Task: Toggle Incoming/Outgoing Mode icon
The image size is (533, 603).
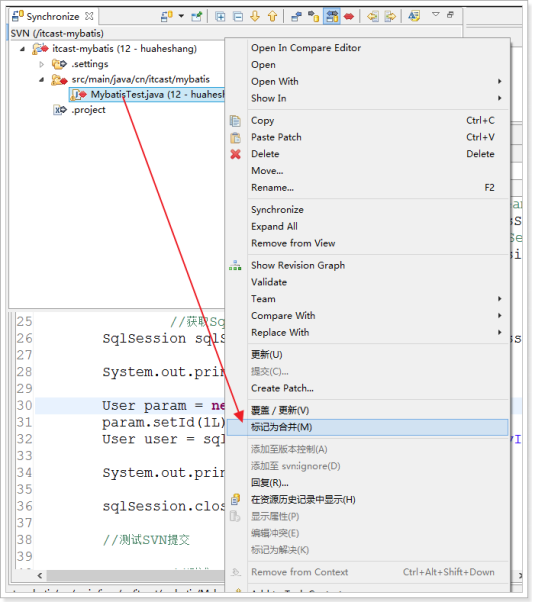Action: 332,17
